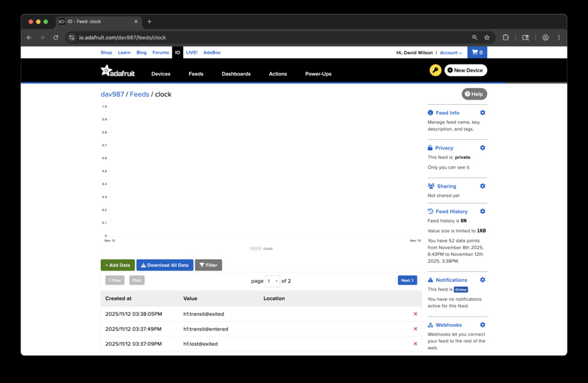The image size is (588, 383).
Task: Open the Webhooks settings gear
Action: tap(483, 324)
